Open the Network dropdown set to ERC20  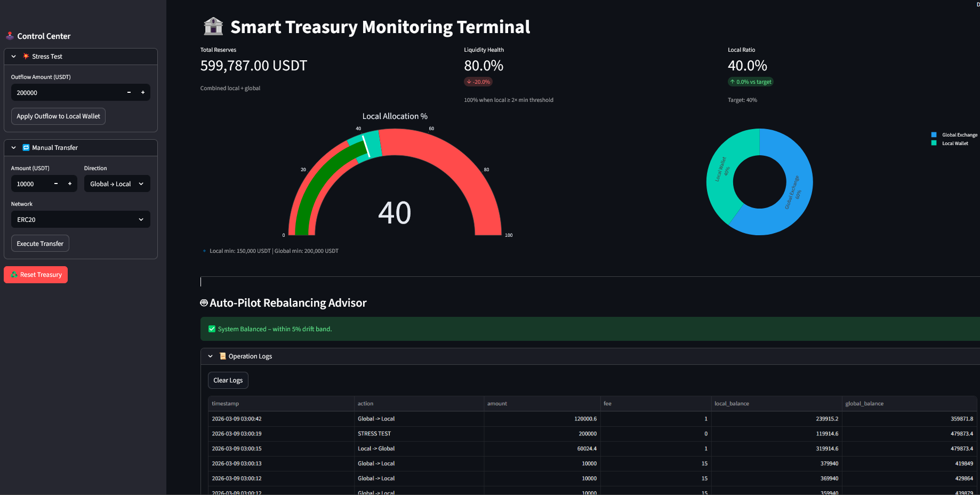(81, 220)
